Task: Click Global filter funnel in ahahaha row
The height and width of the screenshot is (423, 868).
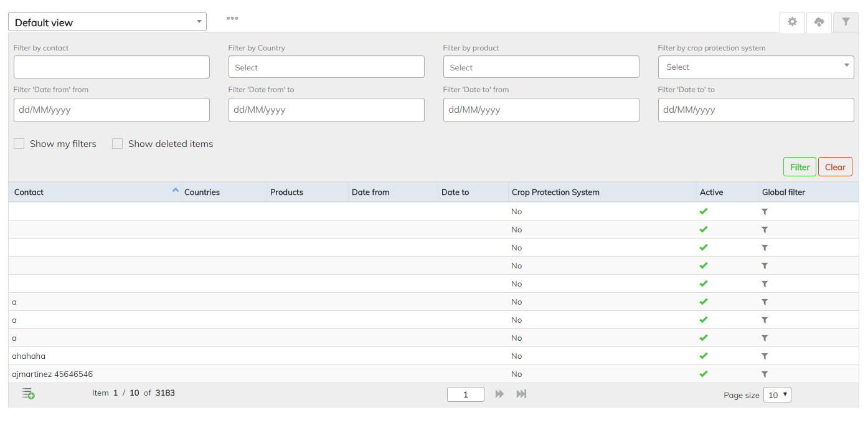Action: [765, 356]
